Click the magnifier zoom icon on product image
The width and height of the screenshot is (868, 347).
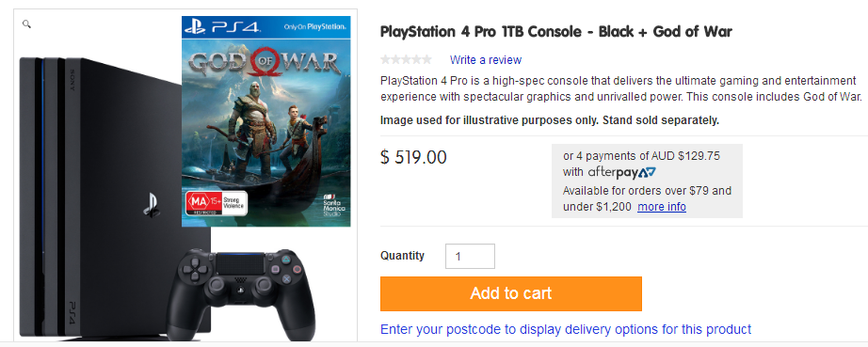26,24
